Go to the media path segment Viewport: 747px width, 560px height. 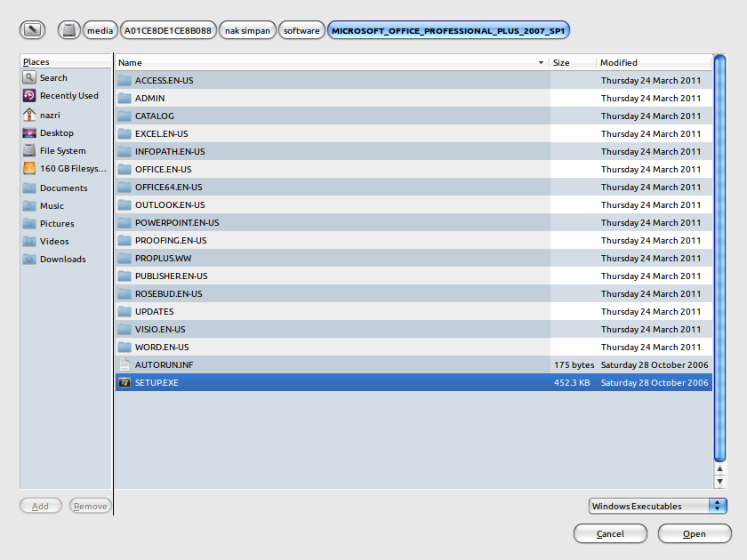pyautogui.click(x=100, y=30)
